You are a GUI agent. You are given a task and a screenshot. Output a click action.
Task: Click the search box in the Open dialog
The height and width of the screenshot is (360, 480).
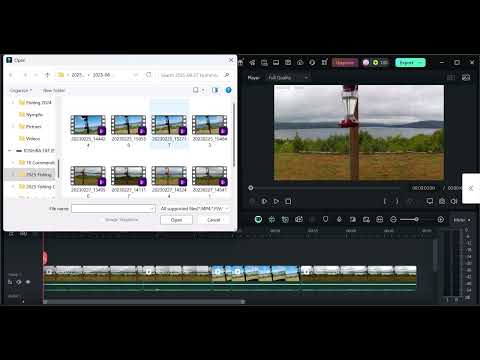195,75
